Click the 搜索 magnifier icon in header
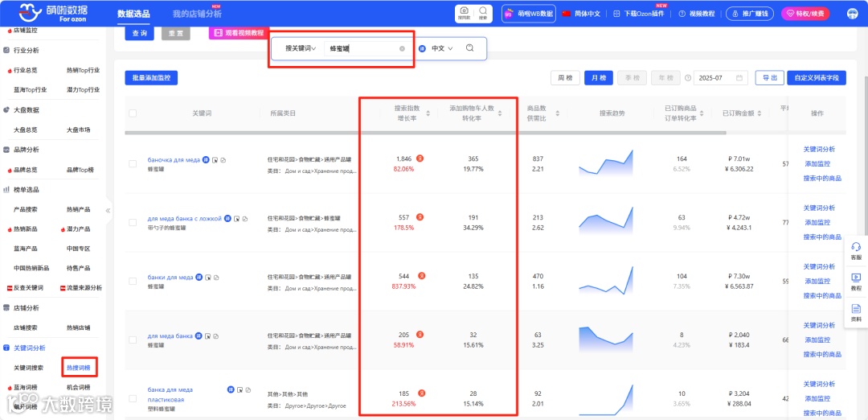 point(483,14)
